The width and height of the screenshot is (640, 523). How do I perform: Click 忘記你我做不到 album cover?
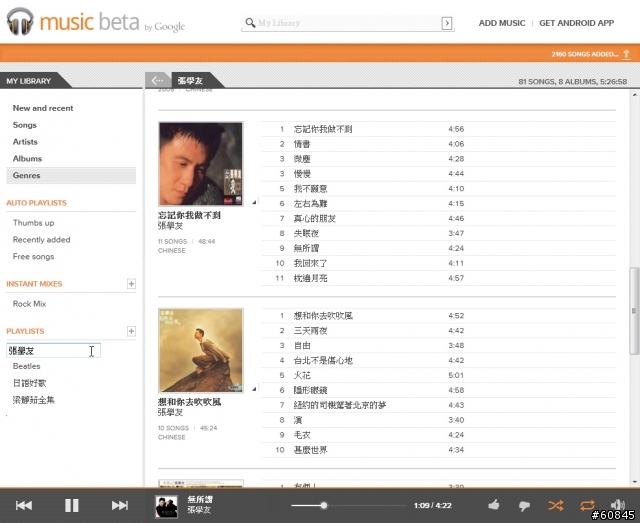pos(200,164)
